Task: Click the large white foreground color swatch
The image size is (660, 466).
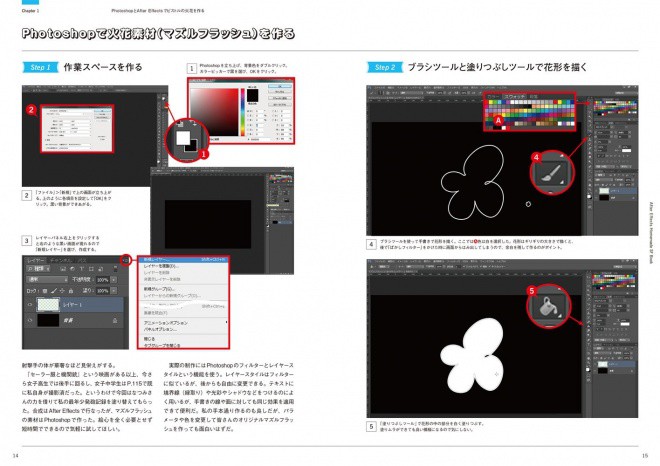Action: pos(183,138)
